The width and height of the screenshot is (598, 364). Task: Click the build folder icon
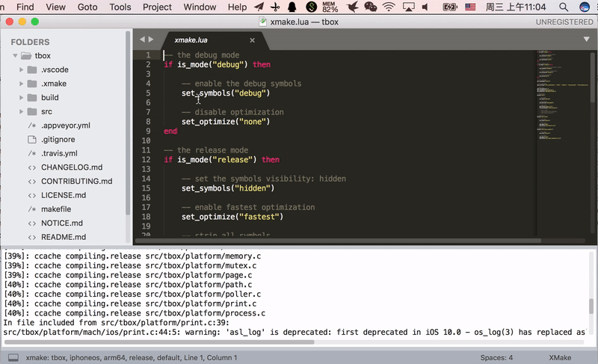click(32, 98)
